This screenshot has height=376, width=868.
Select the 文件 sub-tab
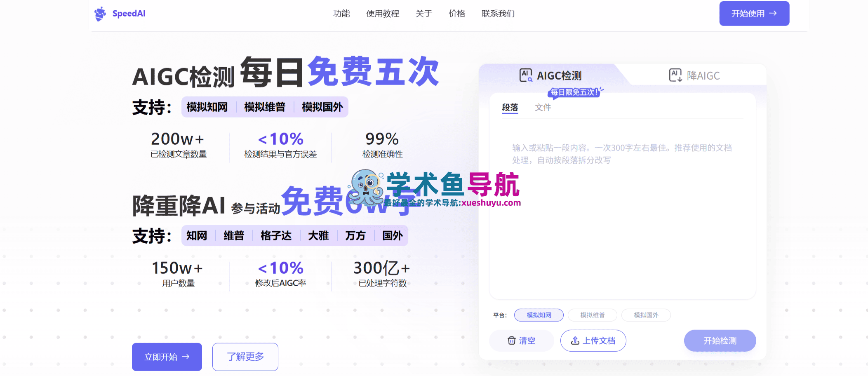coord(543,108)
